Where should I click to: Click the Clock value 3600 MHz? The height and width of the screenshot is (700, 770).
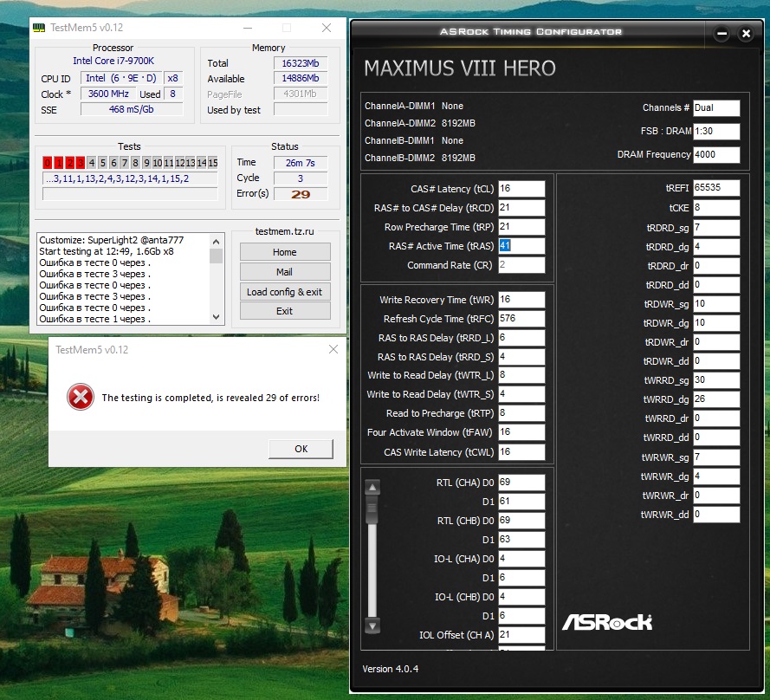(x=108, y=94)
